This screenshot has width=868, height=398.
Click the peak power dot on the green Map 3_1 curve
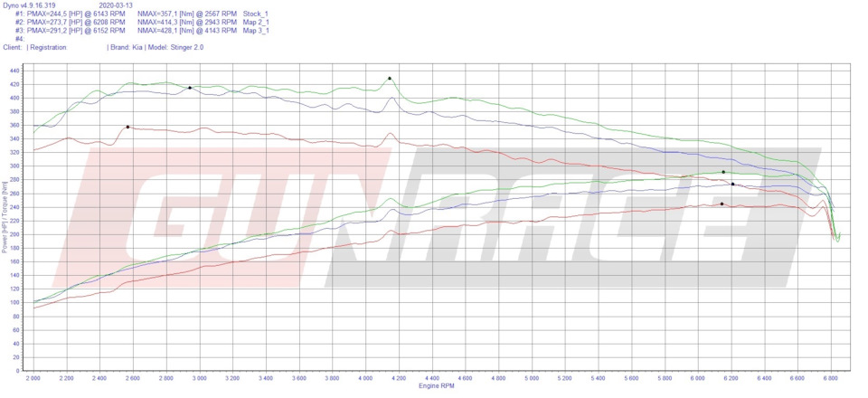(x=723, y=172)
